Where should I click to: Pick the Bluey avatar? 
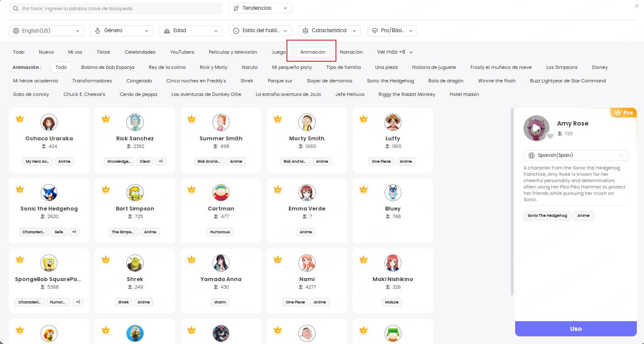point(393,193)
